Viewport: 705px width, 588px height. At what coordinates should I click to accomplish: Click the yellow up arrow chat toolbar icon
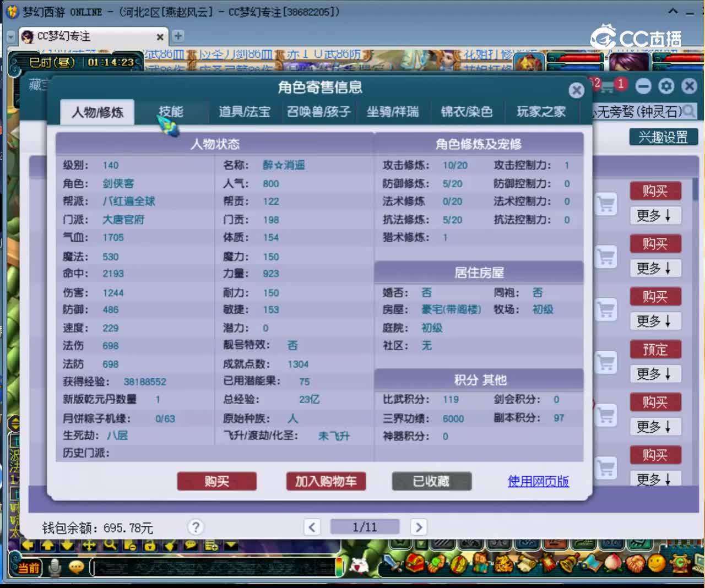tap(47, 545)
